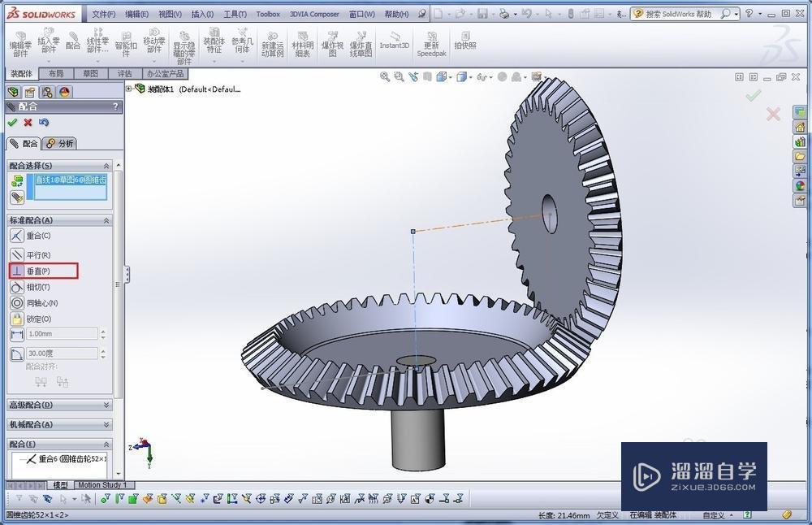Click the 更新 Speedpak icon
This screenshot has width=812, height=525.
(x=431, y=45)
